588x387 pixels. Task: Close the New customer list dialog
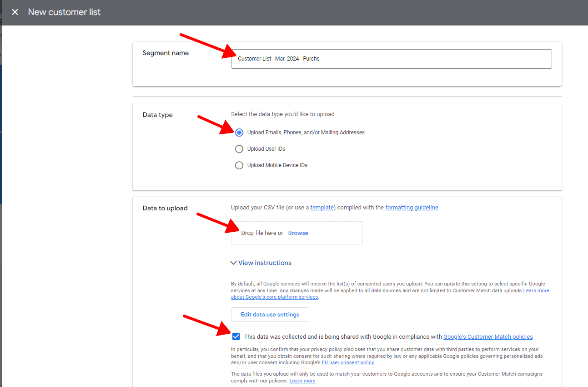[x=15, y=12]
